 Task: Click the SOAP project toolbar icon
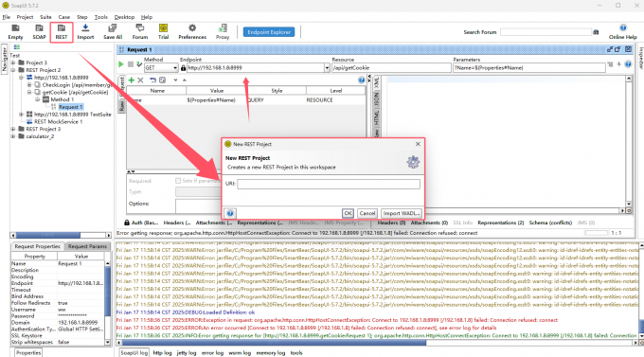pos(39,31)
